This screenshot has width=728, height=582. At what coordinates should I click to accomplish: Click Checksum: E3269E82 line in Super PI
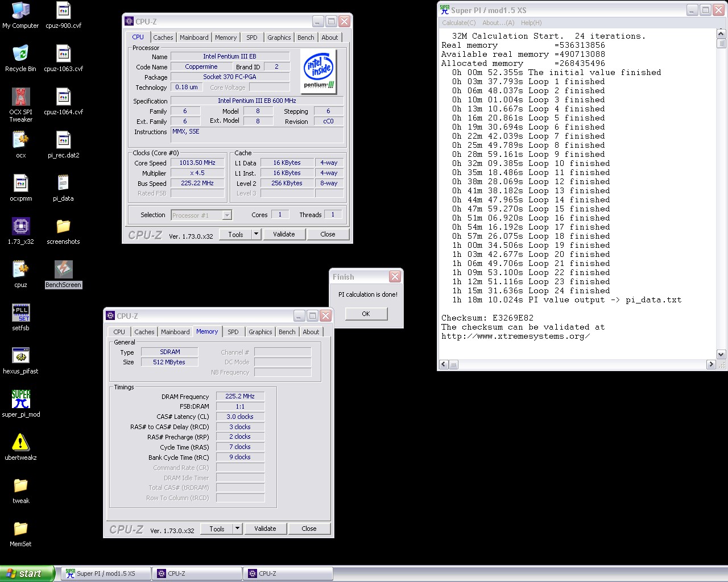[x=487, y=318]
